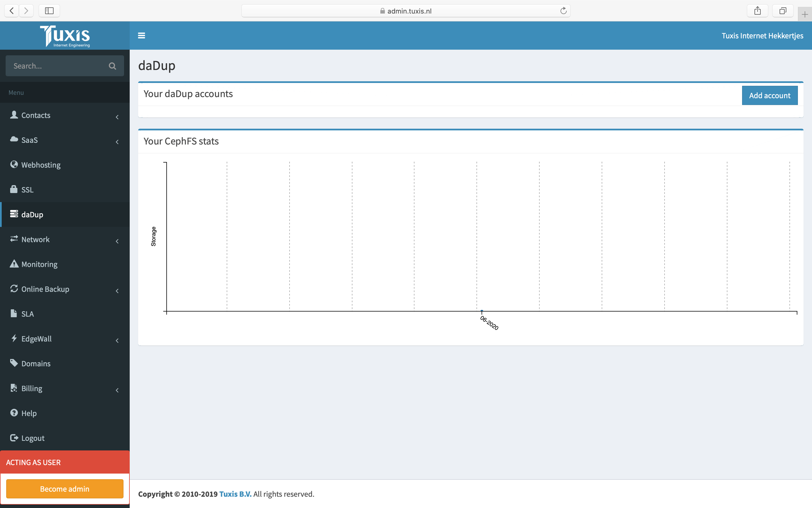Open the Domains menu item
Screen dimensions: 812x508
[x=65, y=364]
